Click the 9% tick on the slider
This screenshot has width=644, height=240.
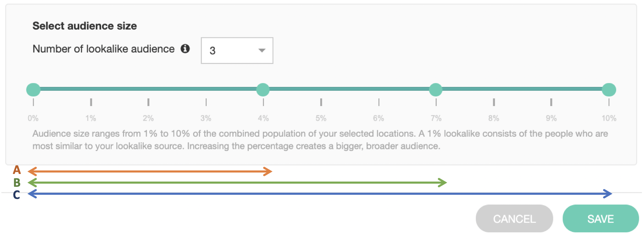(x=551, y=102)
